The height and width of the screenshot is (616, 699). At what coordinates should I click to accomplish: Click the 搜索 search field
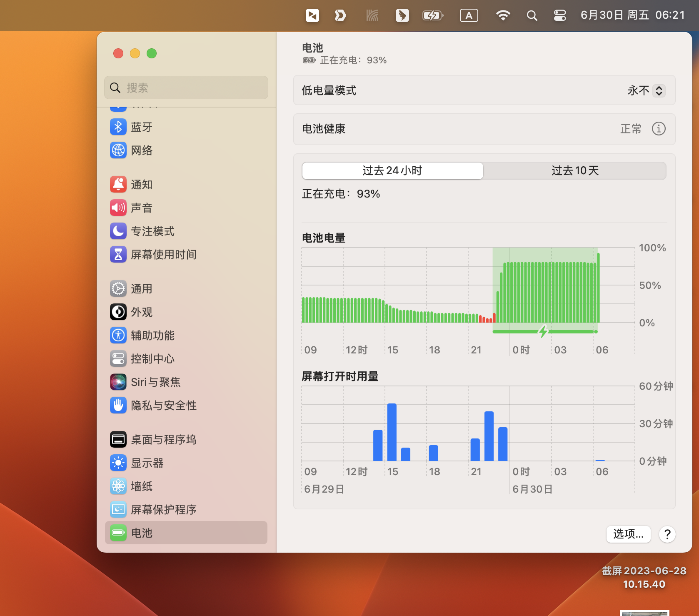[x=186, y=88]
